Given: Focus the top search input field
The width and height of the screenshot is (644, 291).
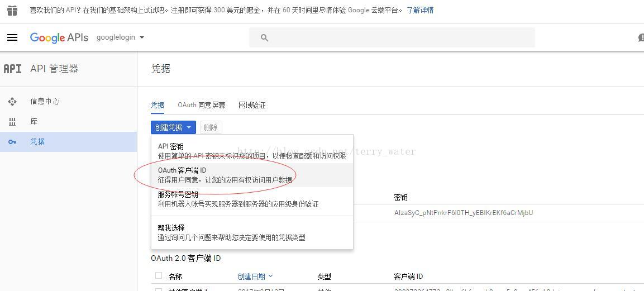Looking at the screenshot, I should coord(392,38).
